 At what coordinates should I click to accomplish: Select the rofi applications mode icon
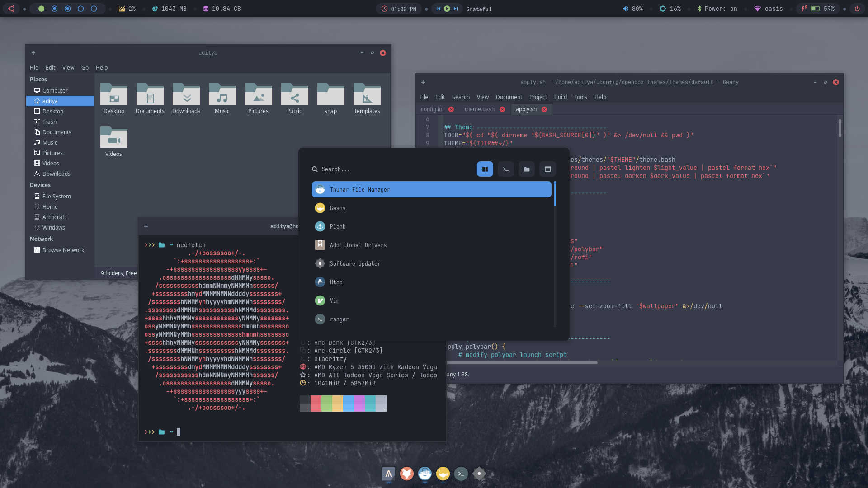(x=485, y=169)
